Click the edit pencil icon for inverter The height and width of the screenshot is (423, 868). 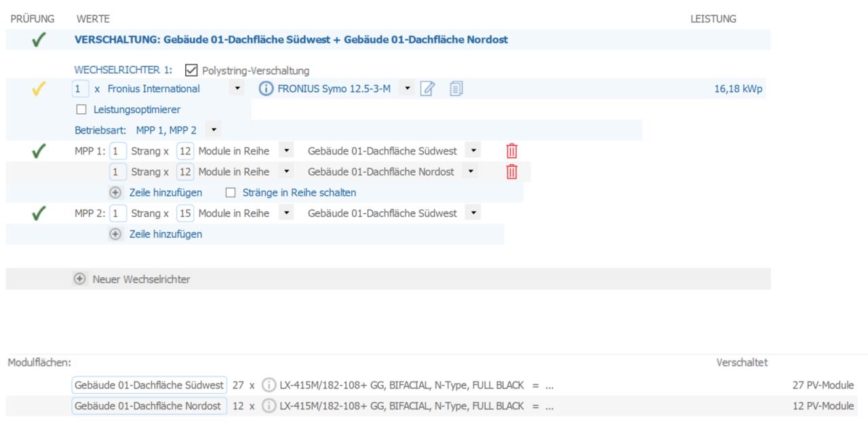pyautogui.click(x=427, y=89)
